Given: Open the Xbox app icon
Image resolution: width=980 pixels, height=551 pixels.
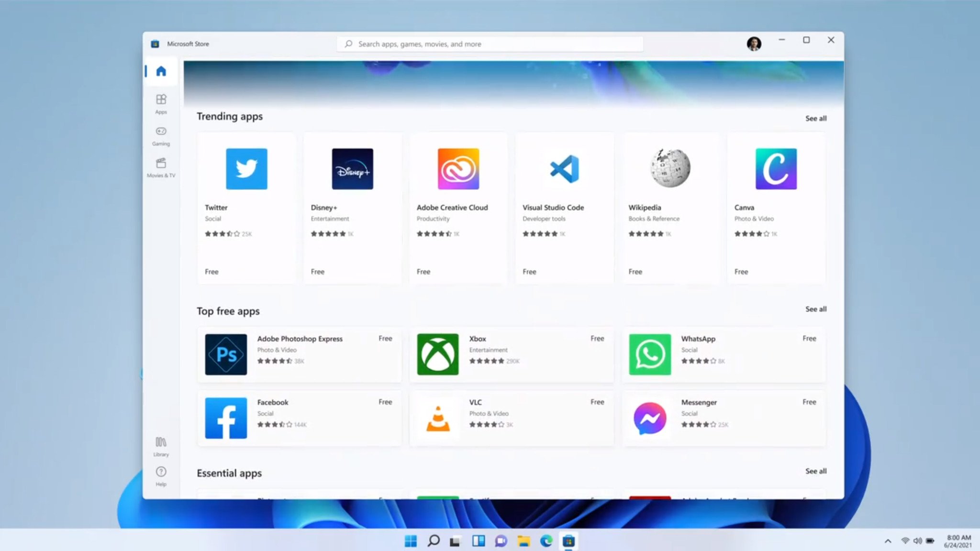Looking at the screenshot, I should coord(437,354).
